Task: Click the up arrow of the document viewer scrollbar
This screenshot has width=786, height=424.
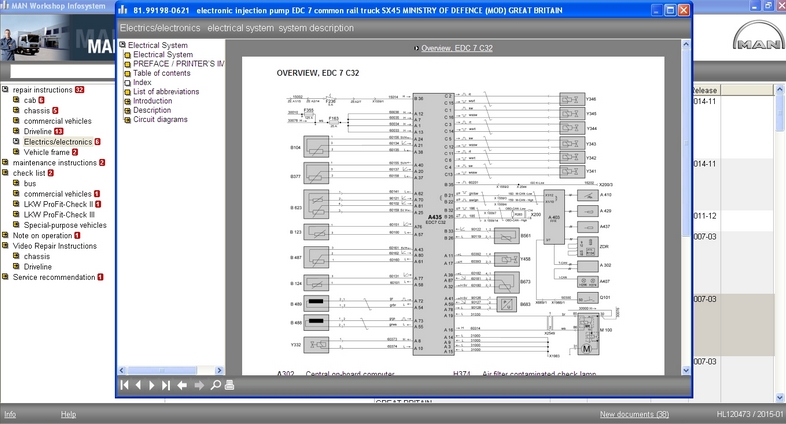Action: coord(686,45)
